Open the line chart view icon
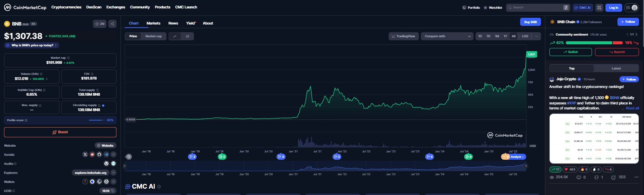 175,36
